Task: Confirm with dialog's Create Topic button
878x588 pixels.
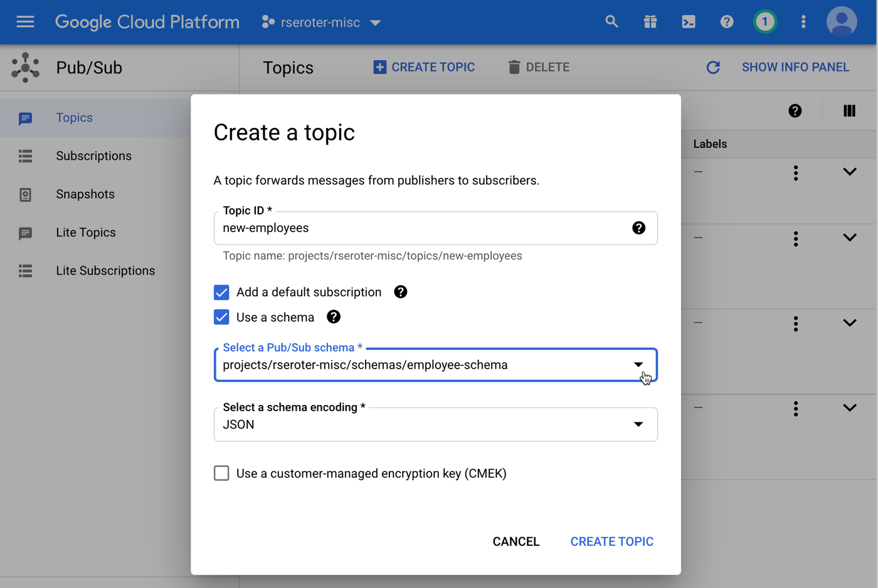Action: [x=611, y=542]
